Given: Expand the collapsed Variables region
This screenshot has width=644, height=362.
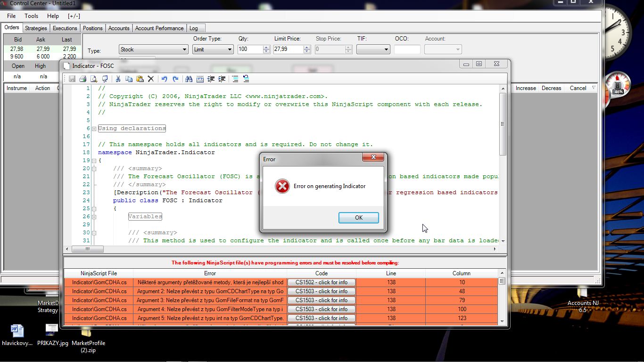Looking at the screenshot, I should (94, 217).
